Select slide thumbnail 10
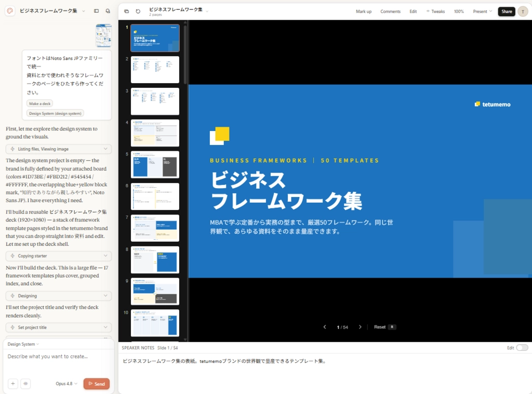Viewport: 532px width, 394px height. [x=155, y=323]
